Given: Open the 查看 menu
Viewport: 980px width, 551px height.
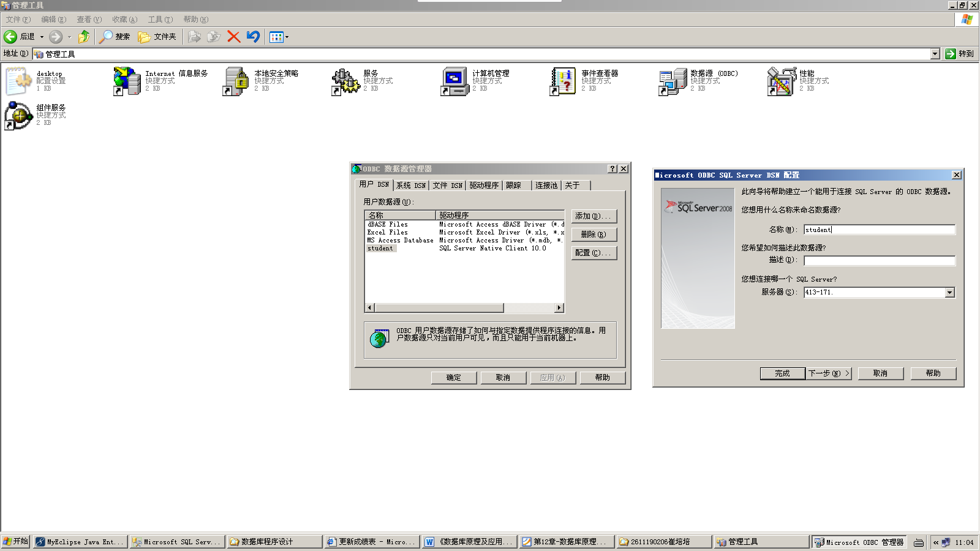Looking at the screenshot, I should tap(89, 20).
